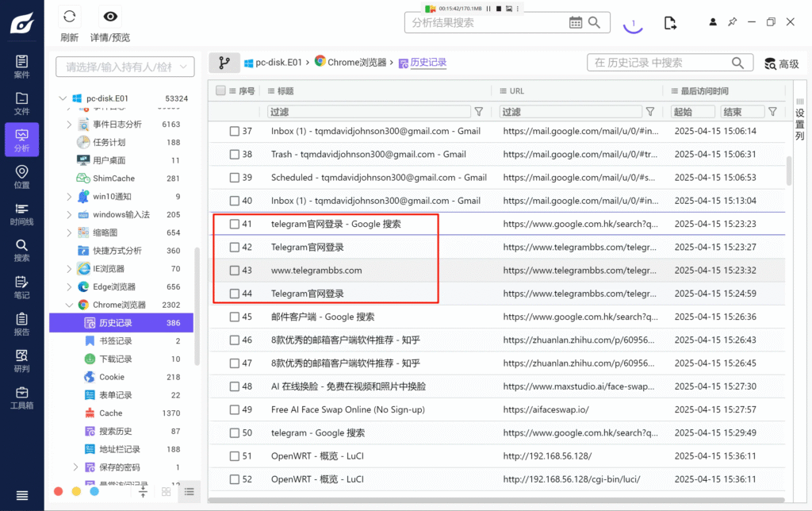Select 书签记录 in the tree
812x511 pixels.
point(116,341)
